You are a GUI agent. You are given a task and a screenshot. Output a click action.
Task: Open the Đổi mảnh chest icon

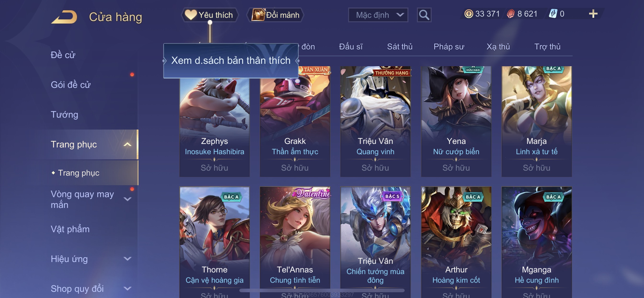[x=258, y=15]
